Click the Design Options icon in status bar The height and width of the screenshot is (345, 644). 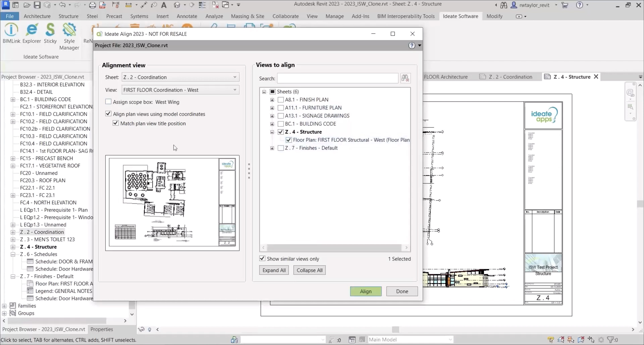[352, 340]
